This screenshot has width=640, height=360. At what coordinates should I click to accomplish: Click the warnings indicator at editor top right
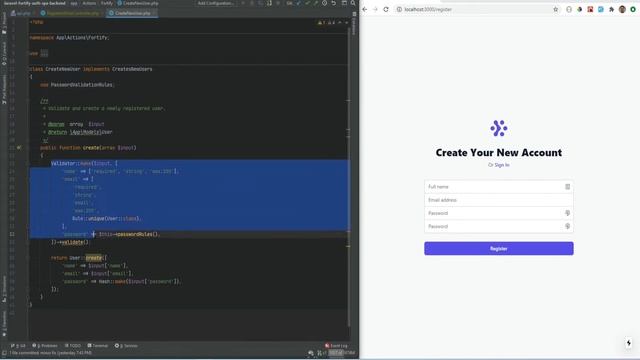[x=327, y=23]
